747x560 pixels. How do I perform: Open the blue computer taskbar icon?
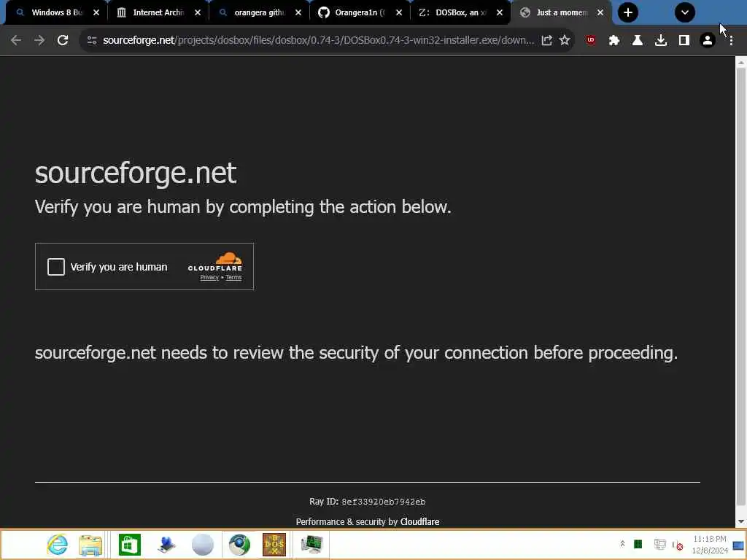tap(167, 545)
